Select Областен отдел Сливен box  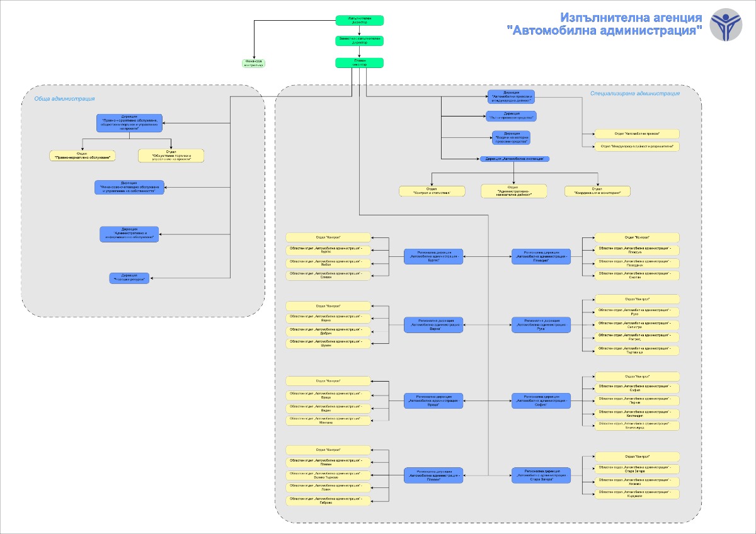tap(328, 275)
